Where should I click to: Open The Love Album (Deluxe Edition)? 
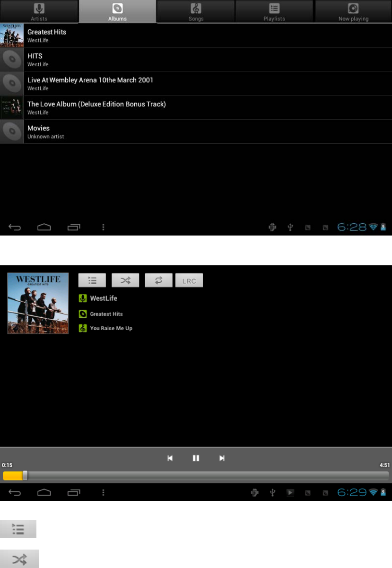(x=196, y=107)
